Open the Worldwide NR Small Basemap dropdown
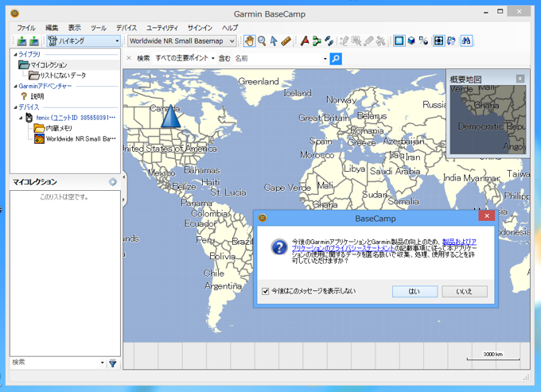Image resolution: width=541 pixels, height=392 pixels. tap(232, 41)
